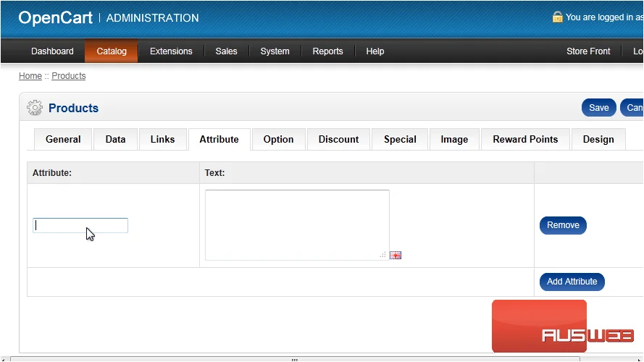Open the Extensions menu
The image size is (644, 362).
click(x=171, y=51)
